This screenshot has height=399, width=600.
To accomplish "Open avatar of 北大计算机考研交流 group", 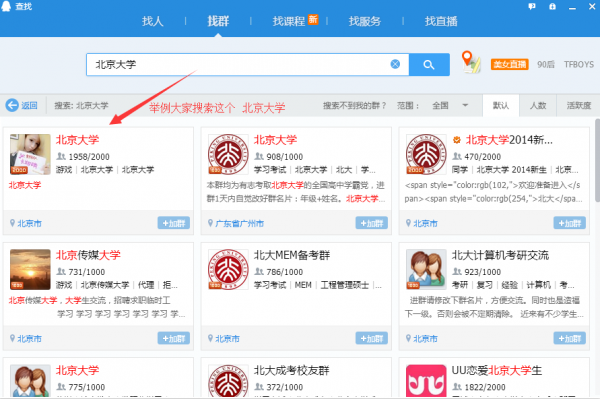I will pyautogui.click(x=426, y=269).
